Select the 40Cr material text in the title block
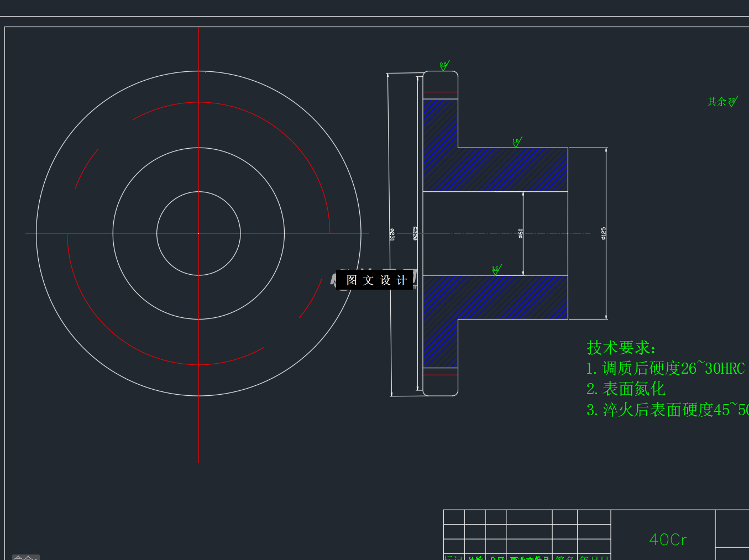The height and width of the screenshot is (560, 749). coord(668,540)
